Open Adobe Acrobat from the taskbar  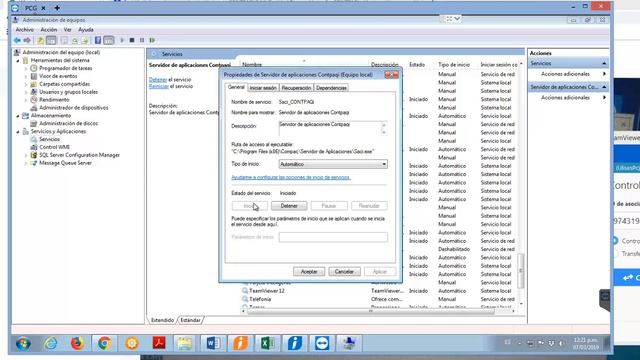pos(159,343)
